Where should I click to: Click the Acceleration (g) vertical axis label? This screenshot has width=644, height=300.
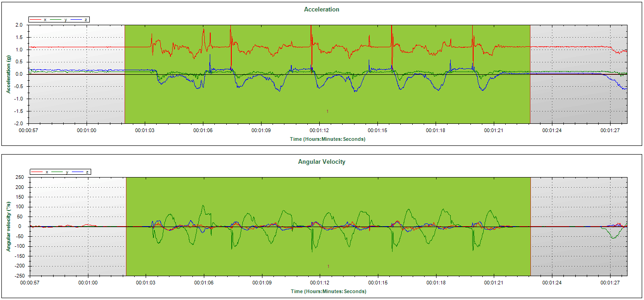[8, 74]
